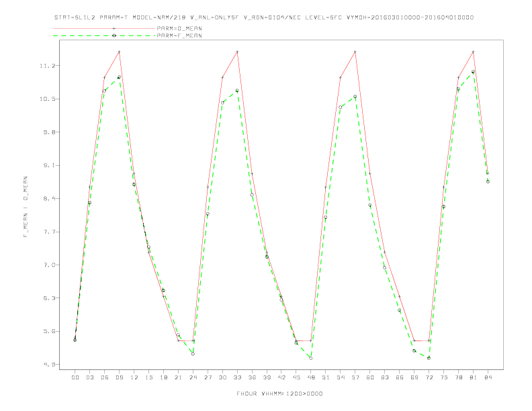Click the 72 forecast hour tick label
532x411 pixels.
coord(429,377)
